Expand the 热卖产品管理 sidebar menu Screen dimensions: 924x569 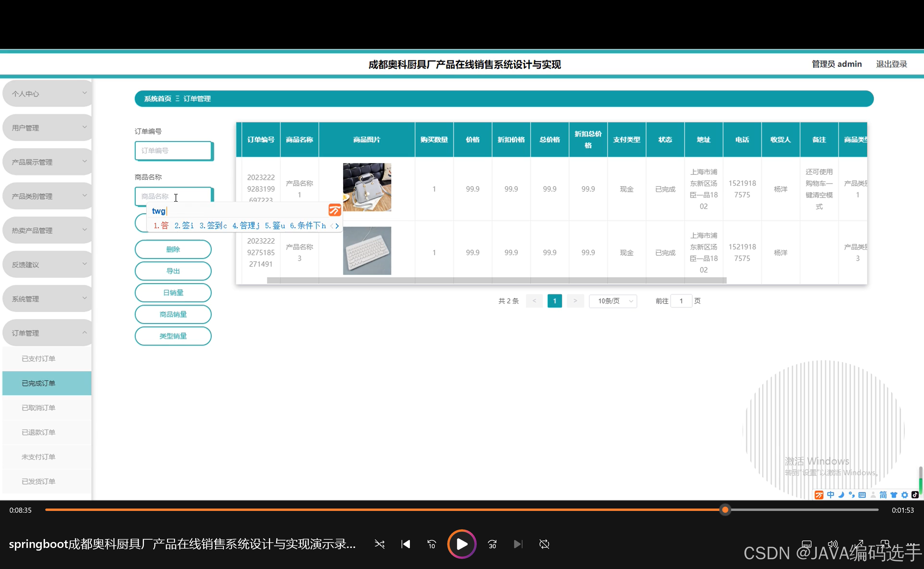(x=47, y=230)
